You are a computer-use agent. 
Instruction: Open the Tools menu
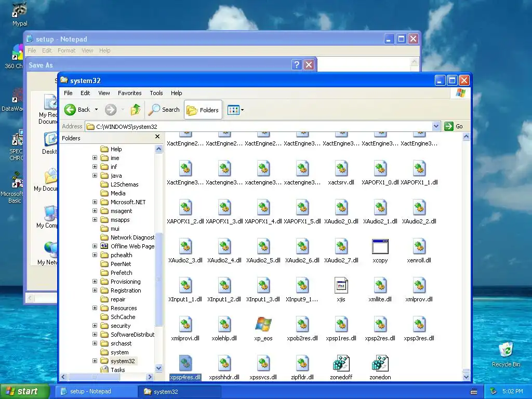pos(156,93)
